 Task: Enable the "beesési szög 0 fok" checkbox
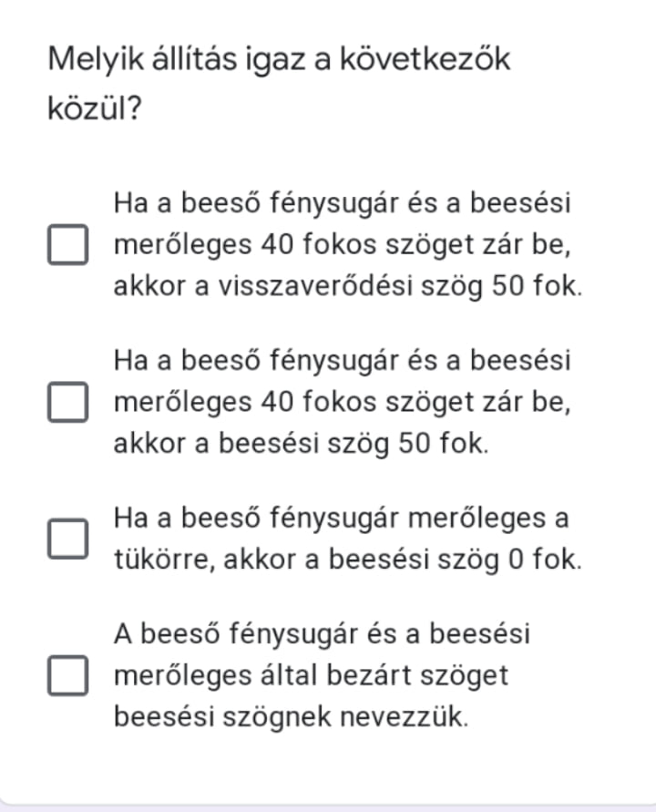[67, 539]
